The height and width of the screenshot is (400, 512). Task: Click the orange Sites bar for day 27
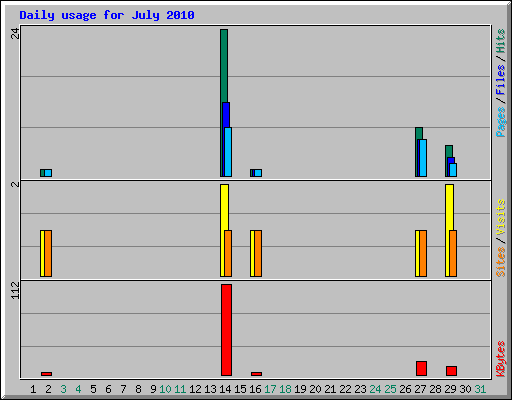point(423,253)
